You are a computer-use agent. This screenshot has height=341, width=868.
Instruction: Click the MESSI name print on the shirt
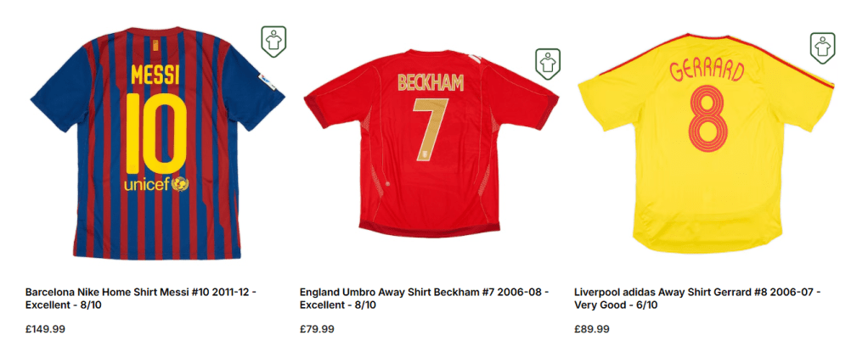click(155, 77)
